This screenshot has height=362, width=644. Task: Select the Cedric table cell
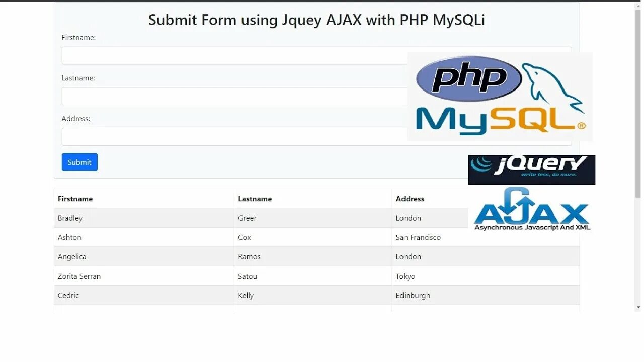point(144,295)
